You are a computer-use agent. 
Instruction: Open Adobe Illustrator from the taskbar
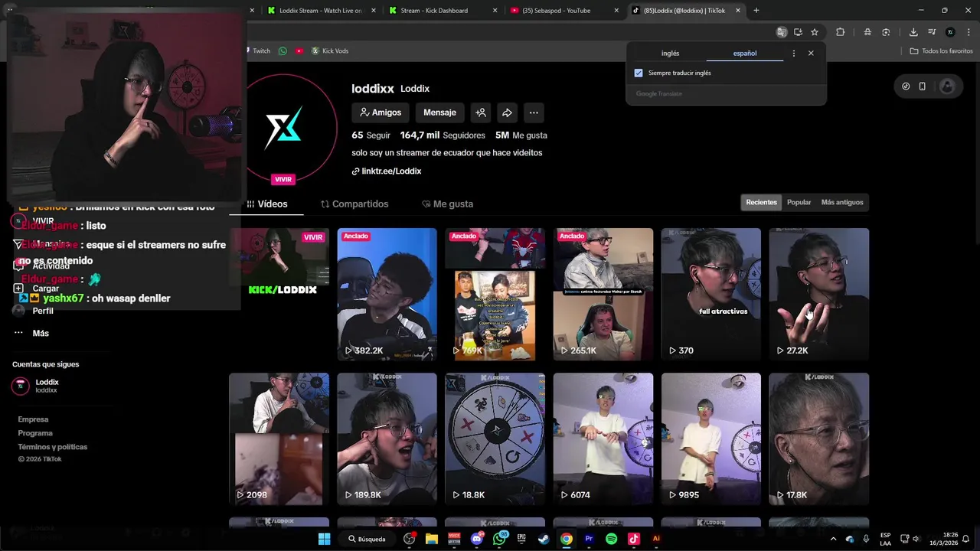tap(656, 539)
